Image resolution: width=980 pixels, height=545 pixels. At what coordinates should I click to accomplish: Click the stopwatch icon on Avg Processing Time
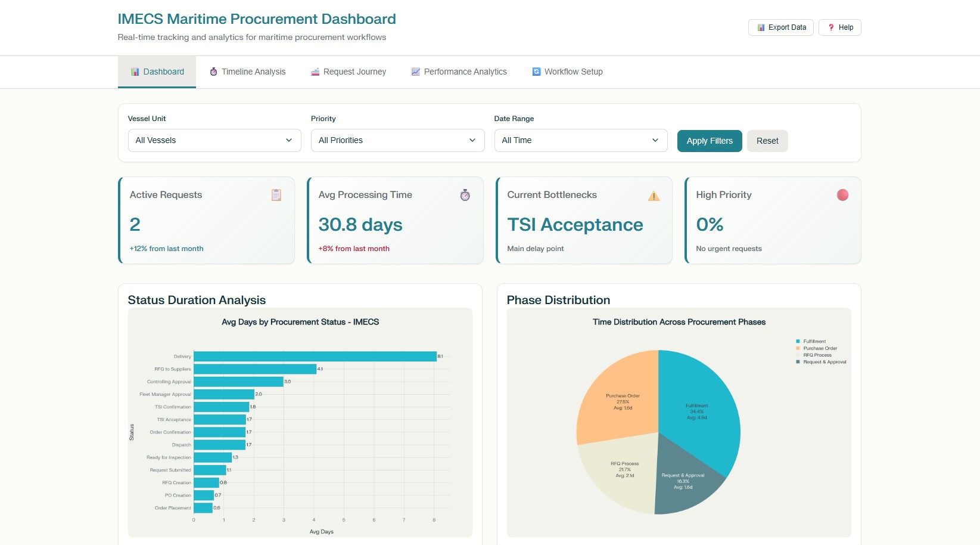[x=465, y=195]
